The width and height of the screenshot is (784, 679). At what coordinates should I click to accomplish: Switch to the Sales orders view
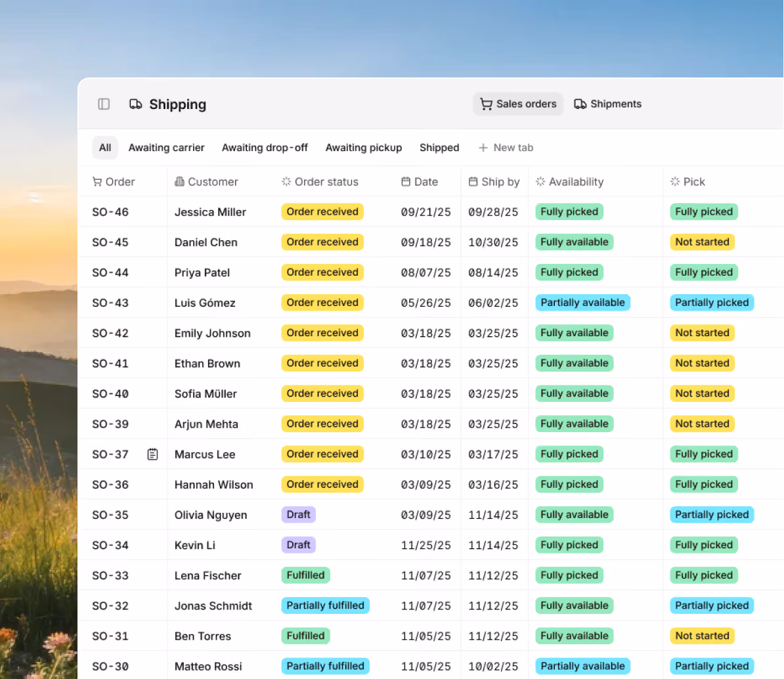pyautogui.click(x=518, y=104)
